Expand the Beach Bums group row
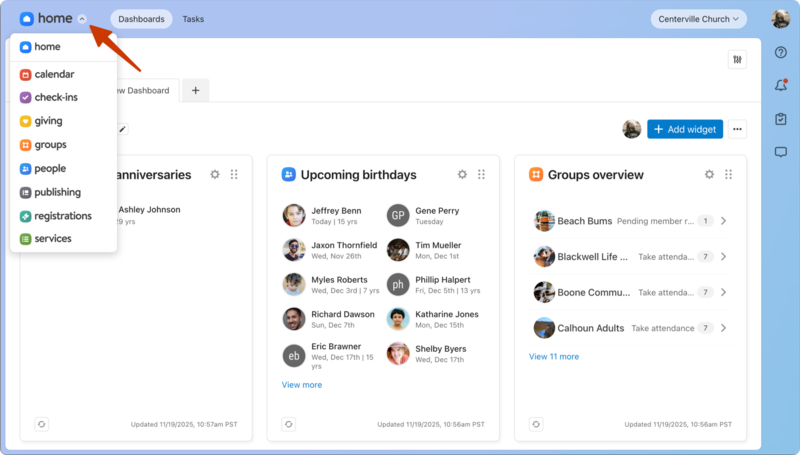The image size is (800, 455). pos(723,221)
